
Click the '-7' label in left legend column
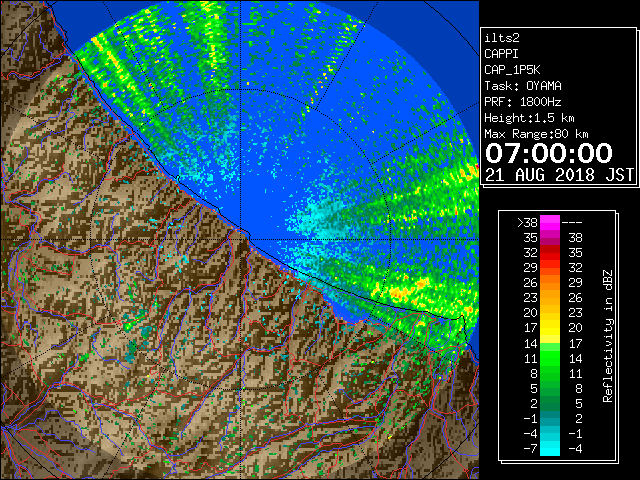click(530, 449)
